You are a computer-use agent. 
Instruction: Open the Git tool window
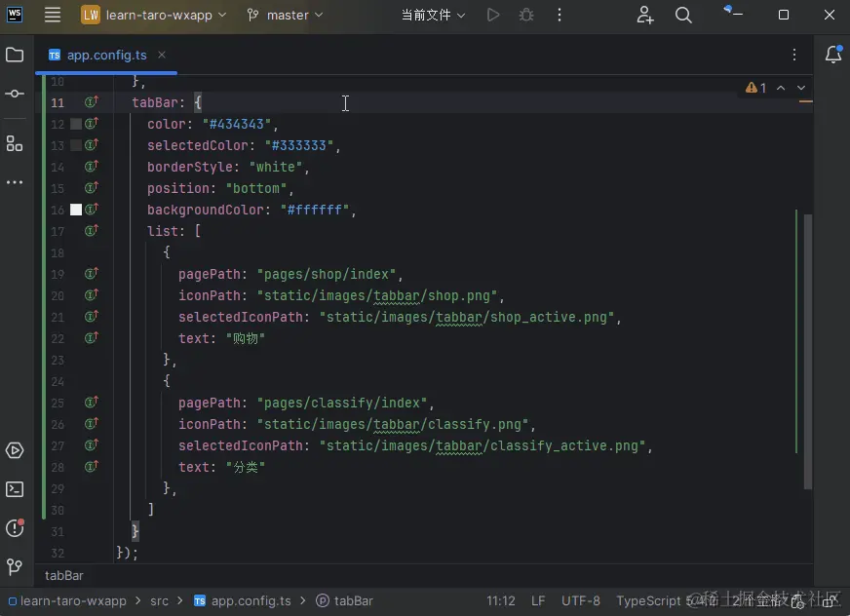tap(15, 566)
